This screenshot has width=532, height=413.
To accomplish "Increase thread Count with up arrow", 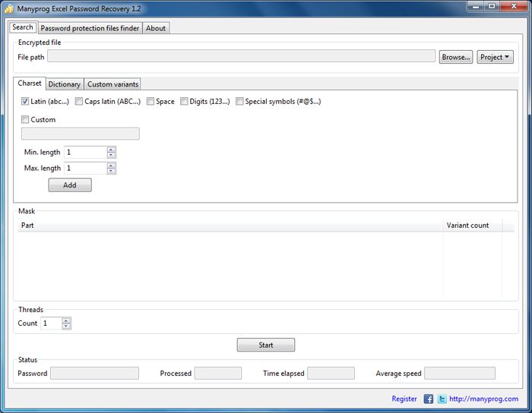I will (x=66, y=320).
